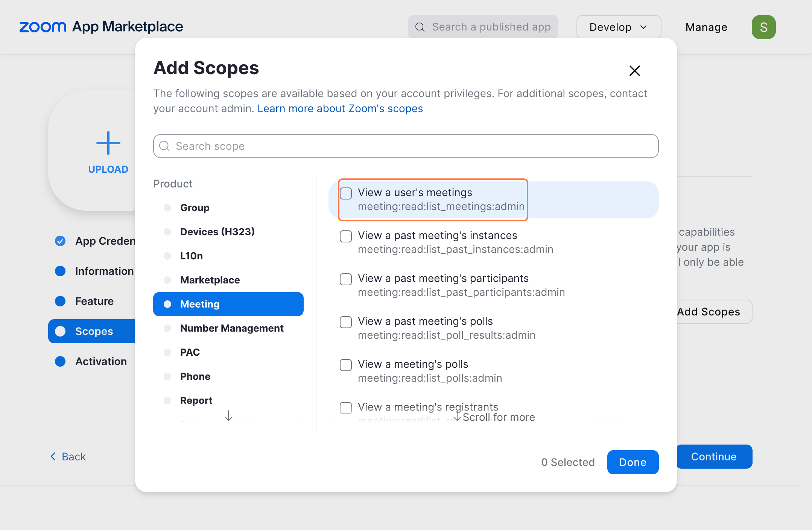Select the Number Management product category

(228, 328)
